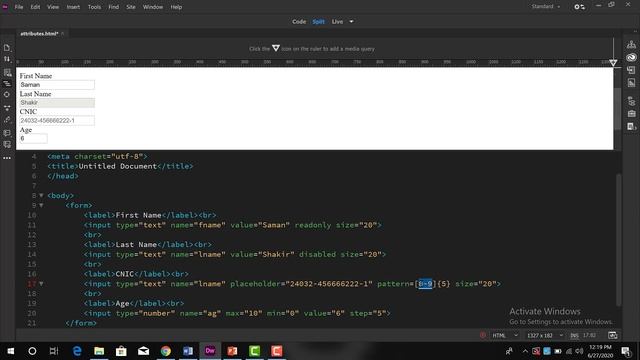Switch to Code view
640x360 pixels.
coord(299,22)
